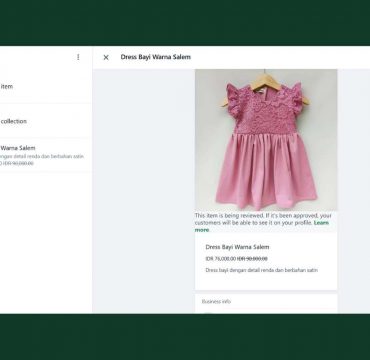Open the Business info section

coord(266,302)
